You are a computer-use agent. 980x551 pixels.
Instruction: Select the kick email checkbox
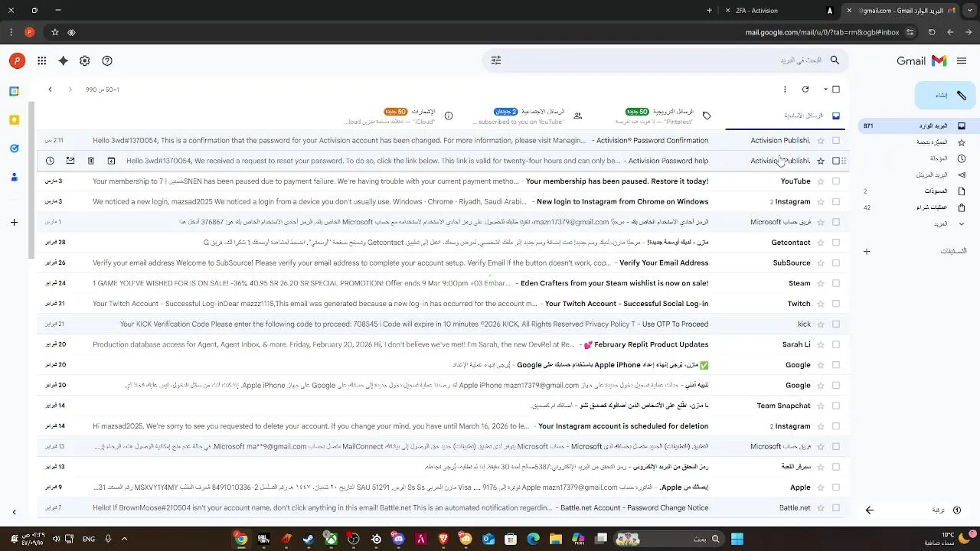pyautogui.click(x=836, y=324)
